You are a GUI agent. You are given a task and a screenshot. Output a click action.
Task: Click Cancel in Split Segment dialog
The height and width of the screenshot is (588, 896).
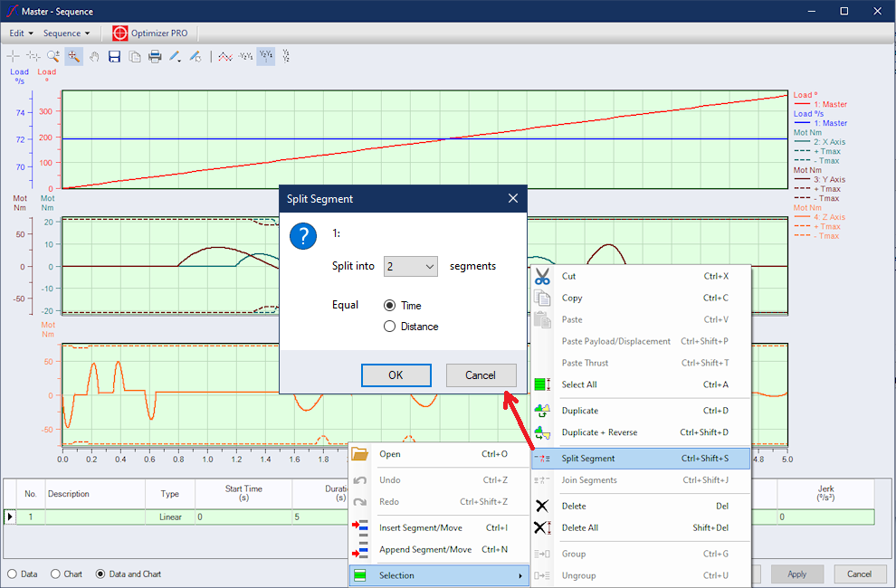click(481, 375)
